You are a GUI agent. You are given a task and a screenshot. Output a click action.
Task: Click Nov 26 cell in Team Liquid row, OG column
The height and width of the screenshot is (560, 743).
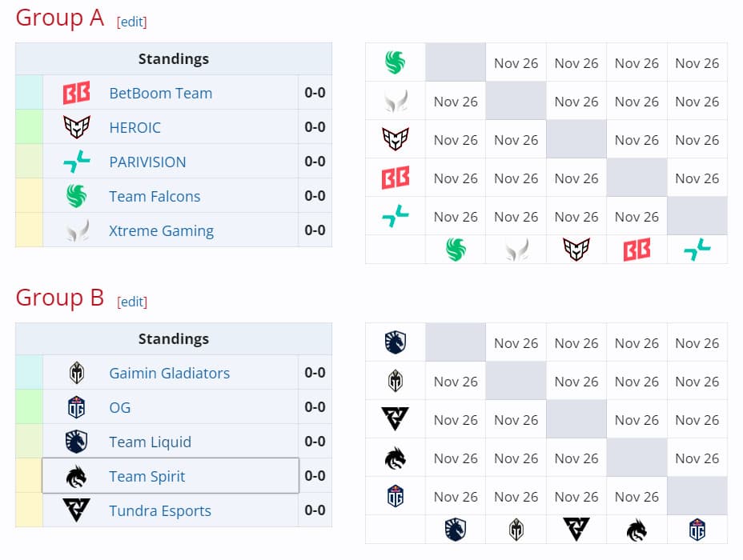(x=697, y=343)
